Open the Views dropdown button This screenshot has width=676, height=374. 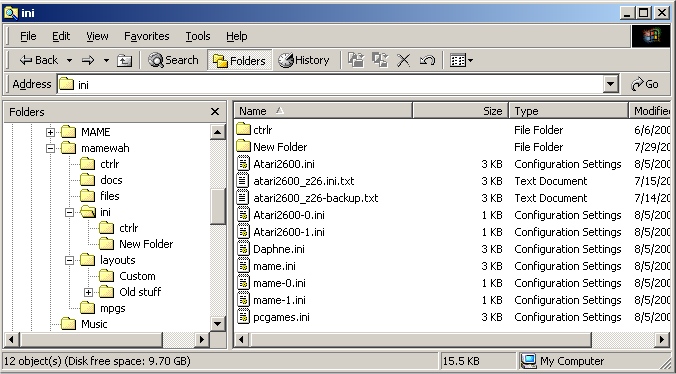pos(461,60)
